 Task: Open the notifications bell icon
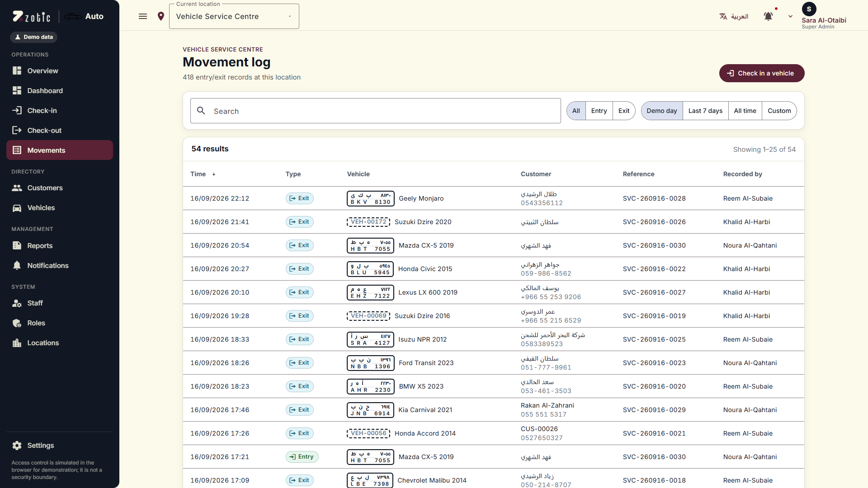pos(768,16)
